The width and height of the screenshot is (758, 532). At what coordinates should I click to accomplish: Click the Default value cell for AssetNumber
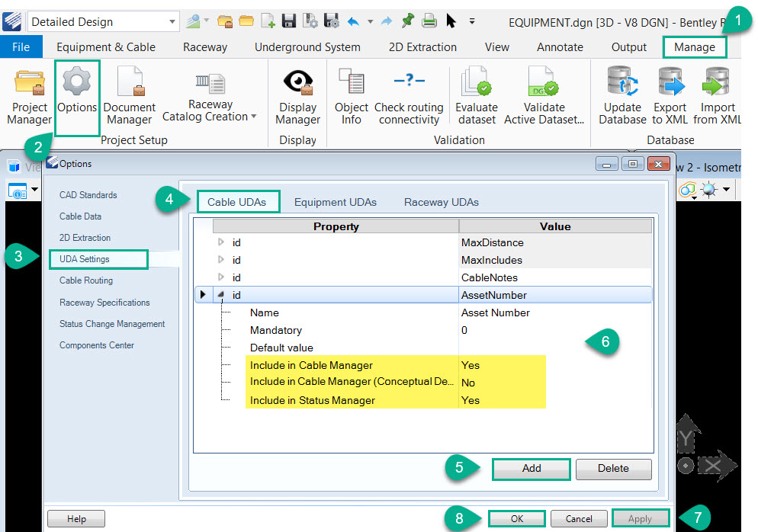tap(555, 348)
